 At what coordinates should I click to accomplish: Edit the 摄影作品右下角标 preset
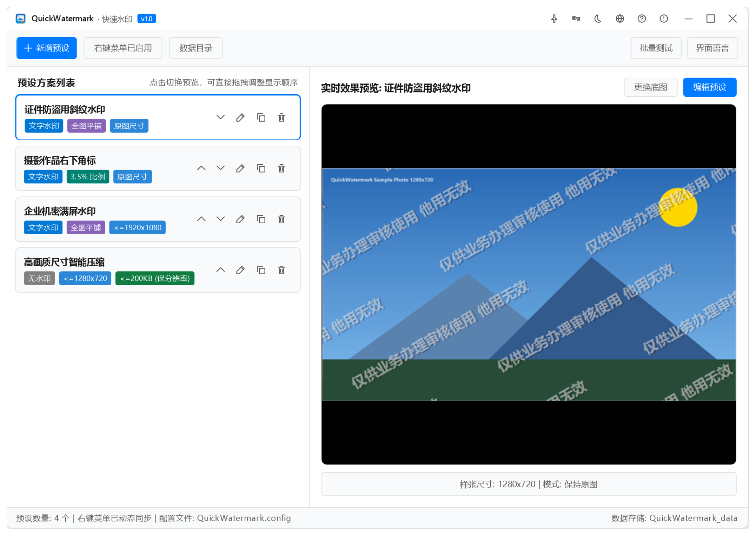coord(241,168)
